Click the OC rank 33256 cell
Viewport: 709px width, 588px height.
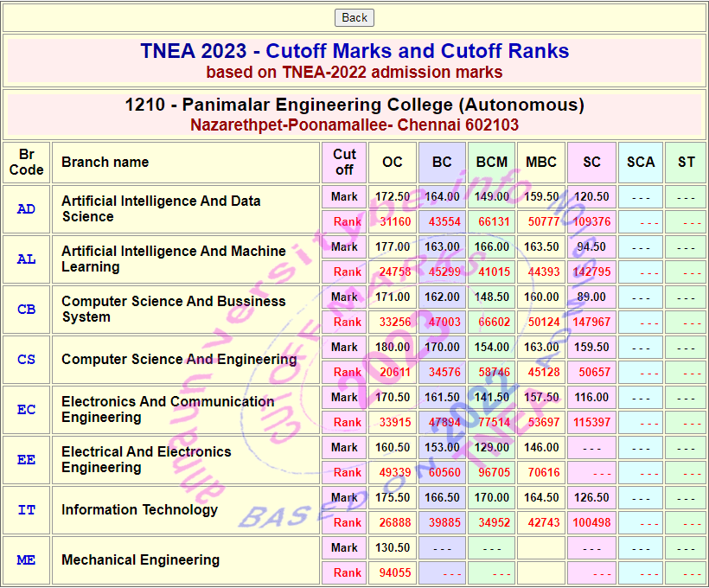(x=393, y=322)
